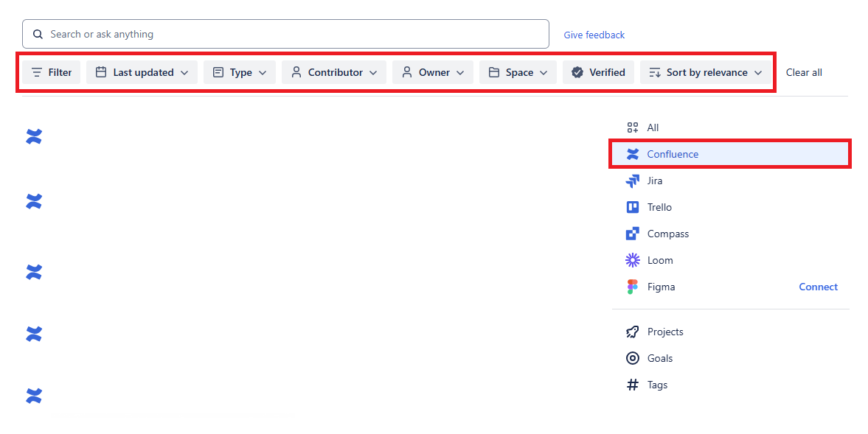
Task: Toggle the Verified filter
Action: (x=598, y=72)
